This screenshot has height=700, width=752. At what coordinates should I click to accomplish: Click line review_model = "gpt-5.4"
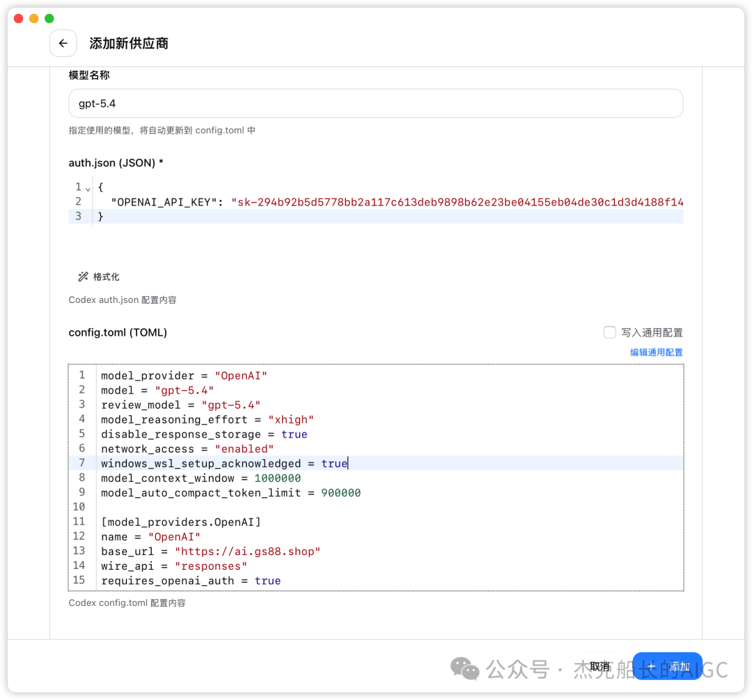point(180,405)
